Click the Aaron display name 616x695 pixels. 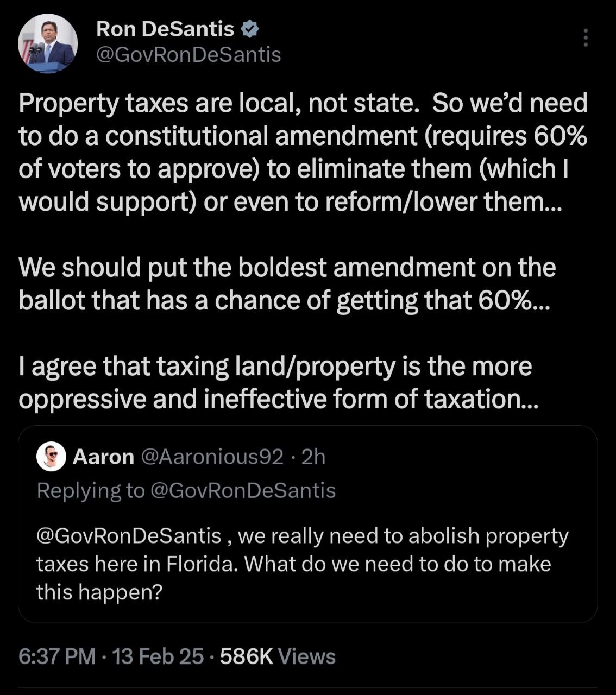(103, 457)
